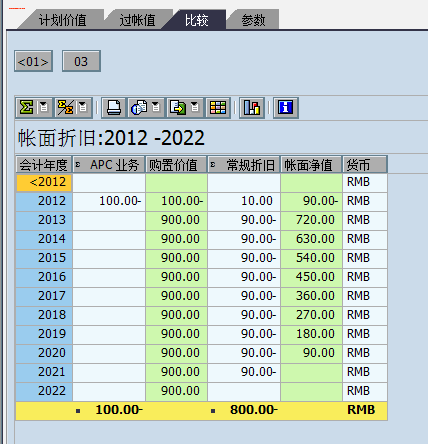Click the blue Information icon

[286, 108]
